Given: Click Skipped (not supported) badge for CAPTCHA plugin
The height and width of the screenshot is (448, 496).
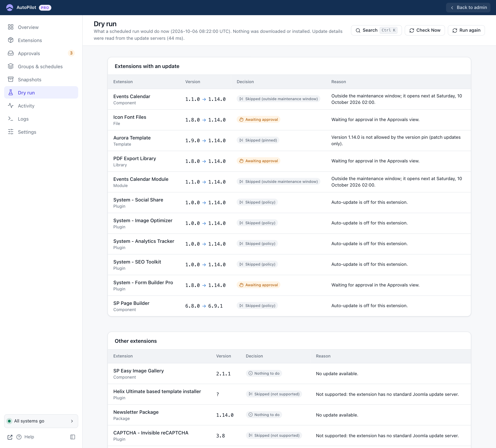Looking at the screenshot, I should pos(274,435).
